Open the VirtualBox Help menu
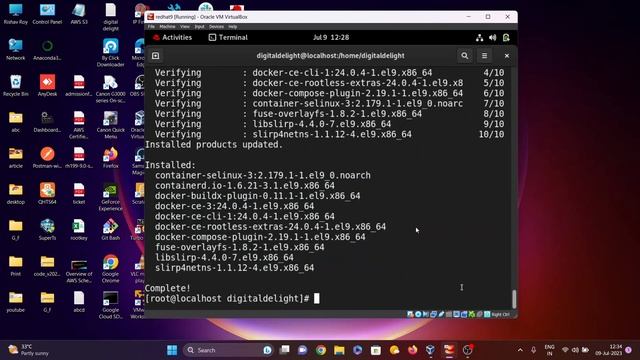 click(x=233, y=27)
